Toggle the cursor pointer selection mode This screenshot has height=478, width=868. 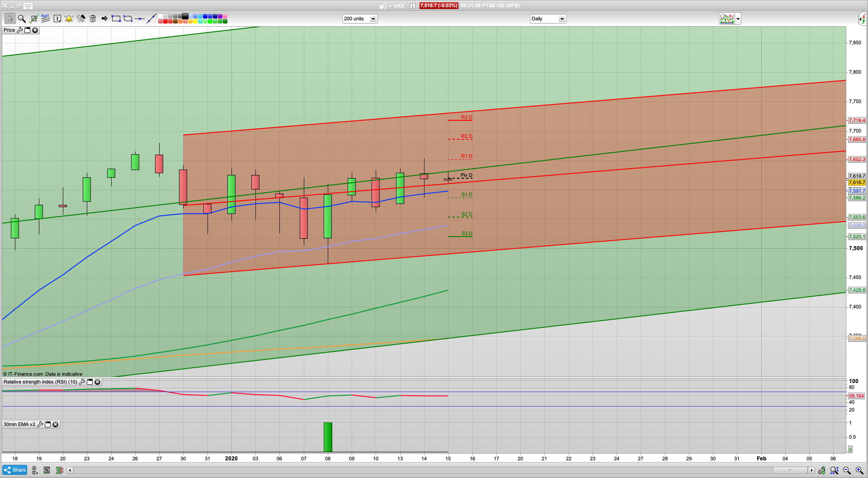tap(9, 19)
